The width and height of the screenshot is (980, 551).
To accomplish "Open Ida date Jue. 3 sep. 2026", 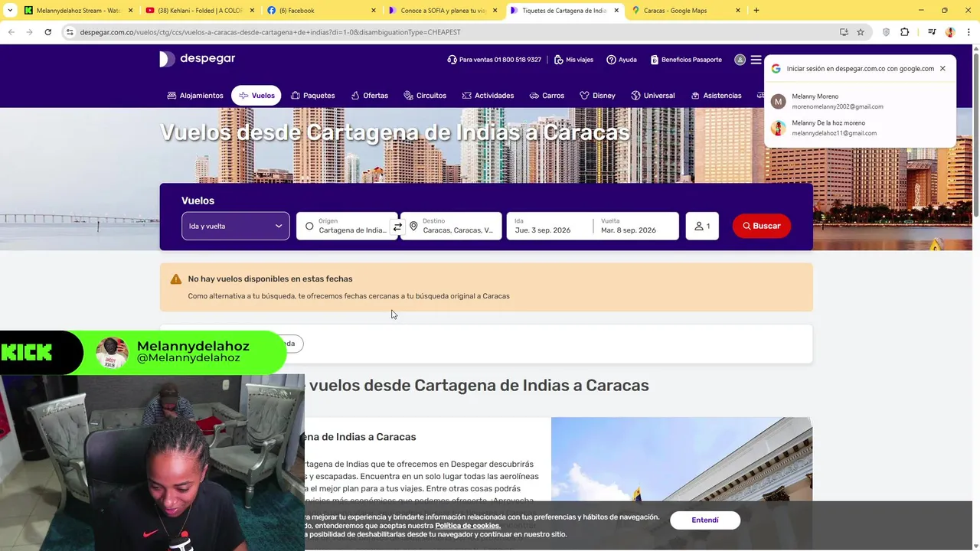I will (549, 226).
